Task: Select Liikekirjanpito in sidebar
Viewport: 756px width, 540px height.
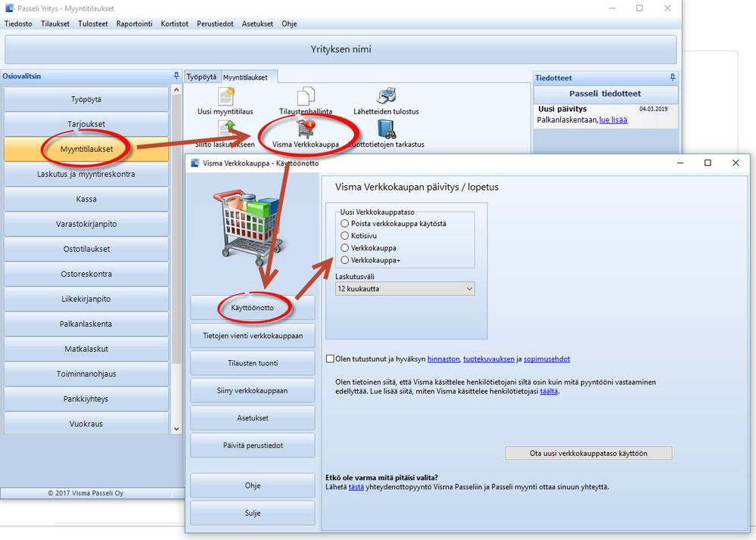Action: coord(86,299)
